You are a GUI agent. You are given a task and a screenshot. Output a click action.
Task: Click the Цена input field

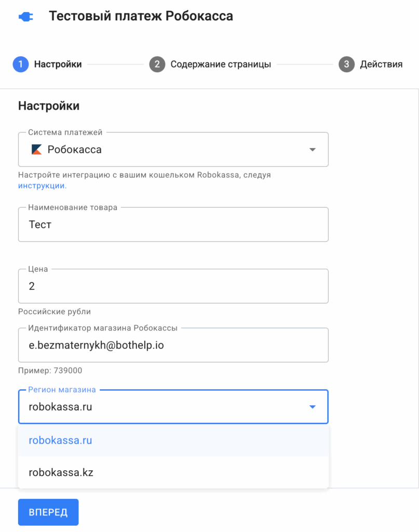coord(173,286)
